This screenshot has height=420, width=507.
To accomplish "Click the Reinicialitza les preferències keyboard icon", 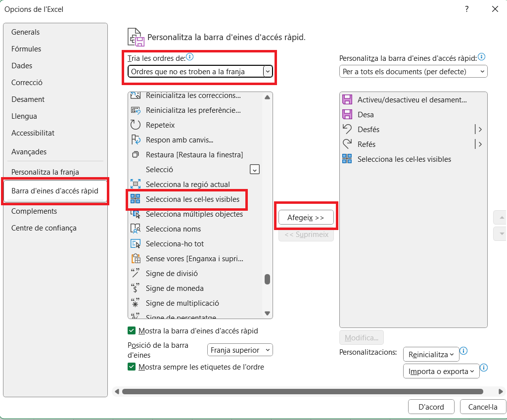I will pyautogui.click(x=136, y=110).
